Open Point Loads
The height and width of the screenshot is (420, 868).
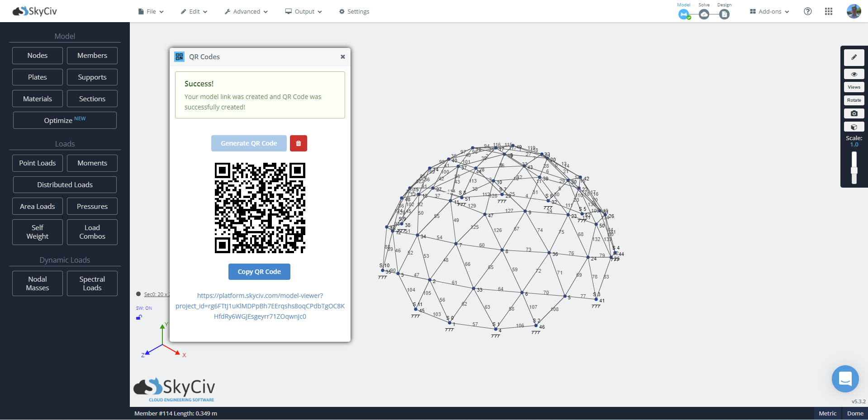coord(38,163)
